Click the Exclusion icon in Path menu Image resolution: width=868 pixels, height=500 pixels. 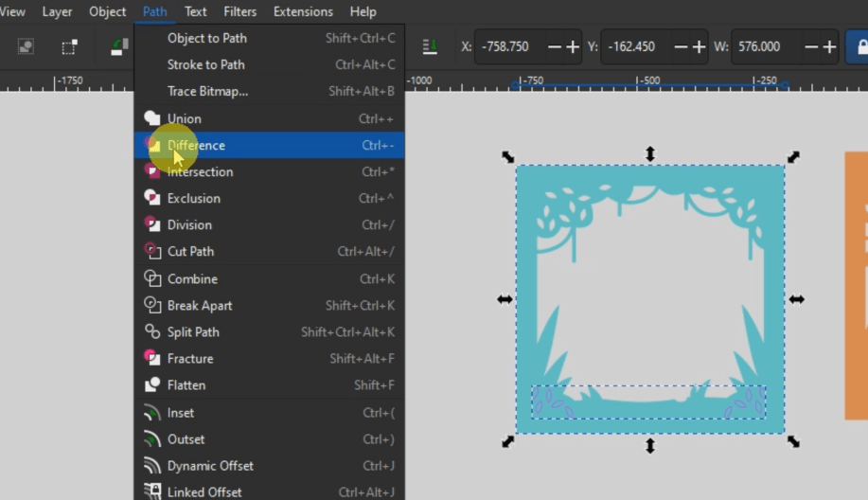[151, 198]
